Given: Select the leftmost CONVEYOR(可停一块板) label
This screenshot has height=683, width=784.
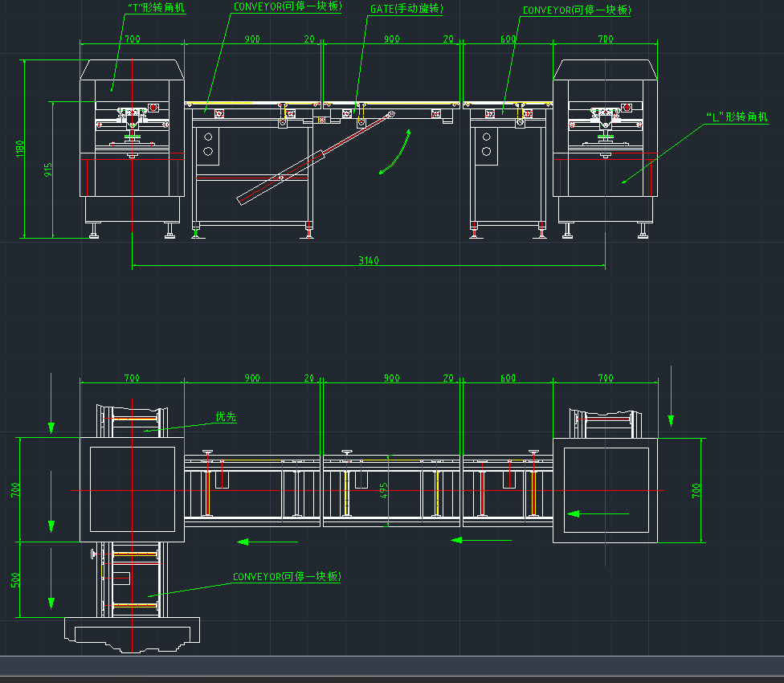Looking at the screenshot, I should point(286,6).
